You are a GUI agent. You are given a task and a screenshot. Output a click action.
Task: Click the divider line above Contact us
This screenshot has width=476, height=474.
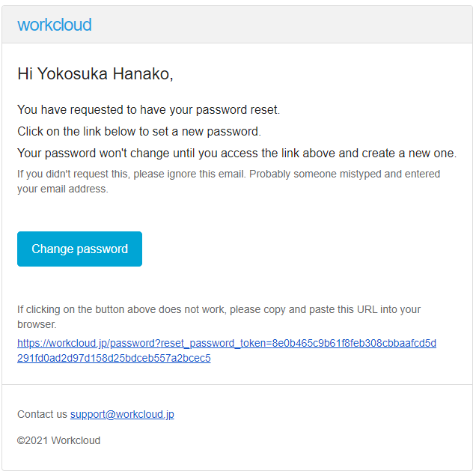point(237,385)
